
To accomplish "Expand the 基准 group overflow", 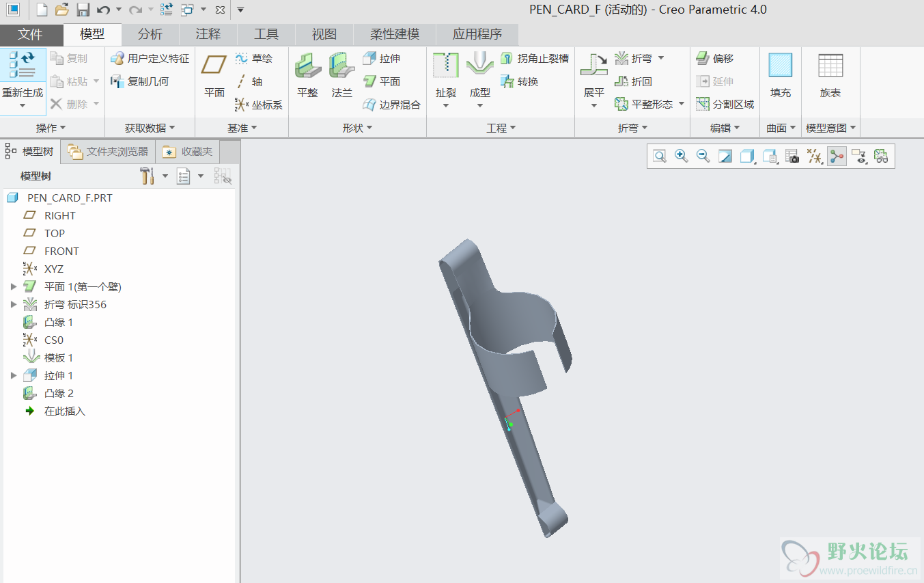I will (242, 128).
